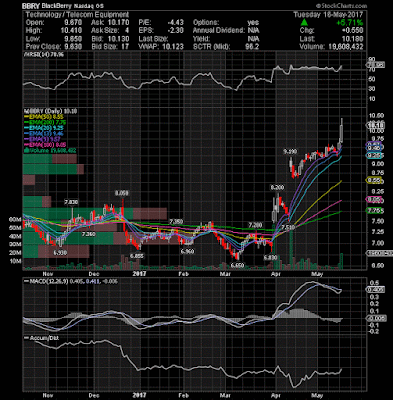This screenshot has width=393, height=400.
Task: Click the yellow '8.55' EMA tag on right axis
Action: click(375, 180)
